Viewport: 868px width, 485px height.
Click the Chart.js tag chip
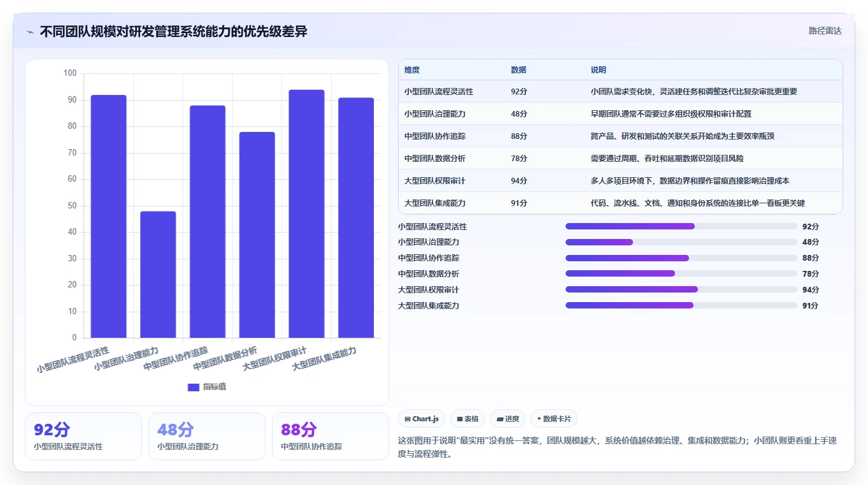tap(422, 419)
